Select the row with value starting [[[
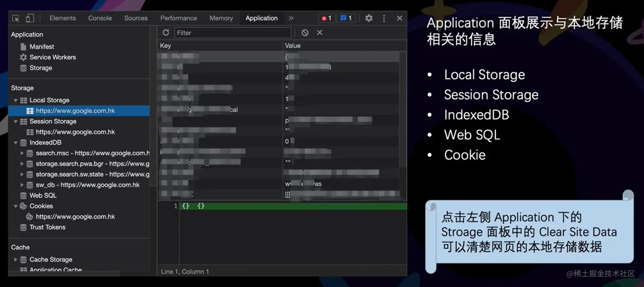The image size is (644, 287). pyautogui.click(x=279, y=195)
